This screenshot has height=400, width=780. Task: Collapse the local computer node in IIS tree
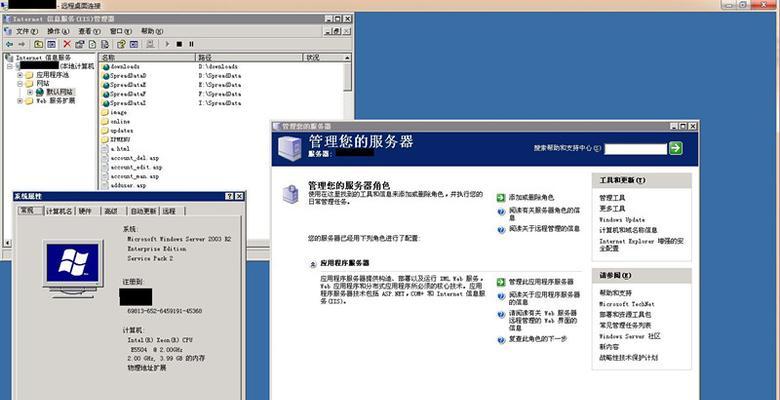pos(10,66)
